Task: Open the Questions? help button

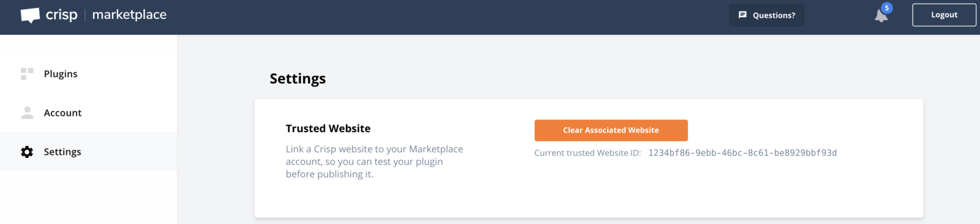Action: point(766,15)
